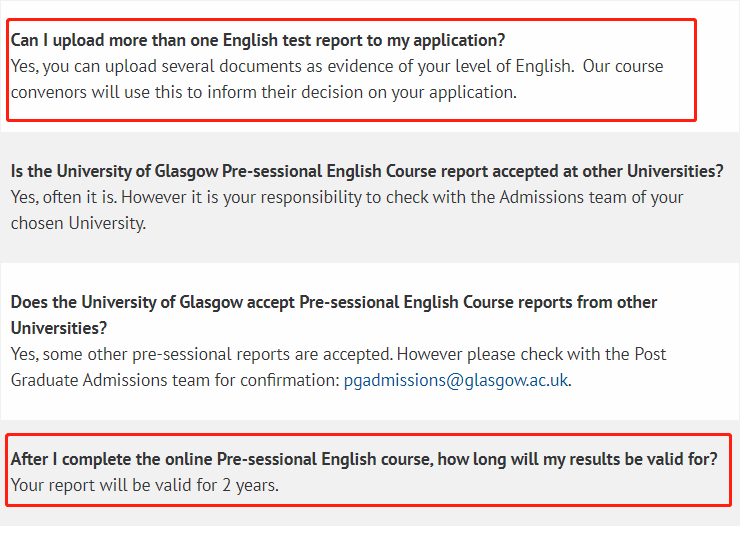
Task: Click the pgadmissions@glasgow.ac.uk email link
Action: point(456,380)
